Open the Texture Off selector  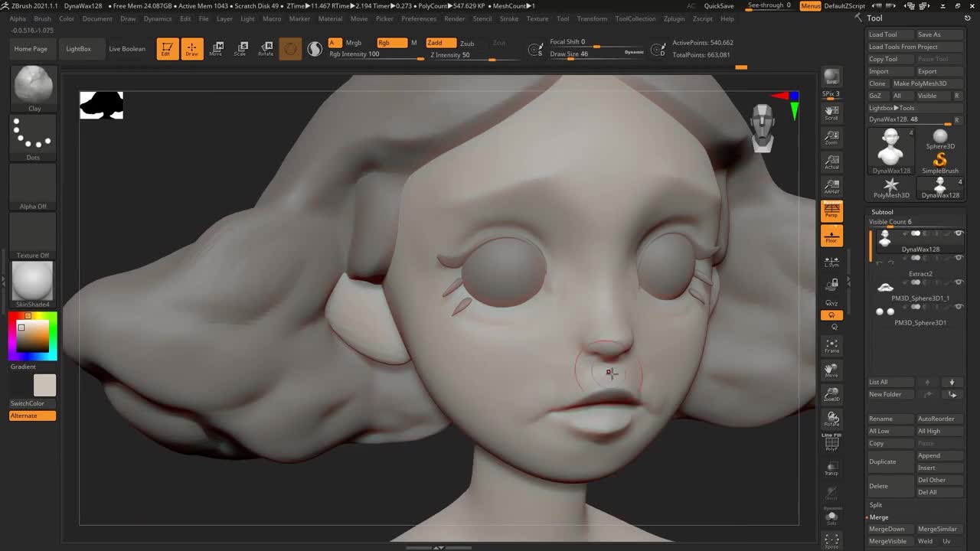[33, 236]
